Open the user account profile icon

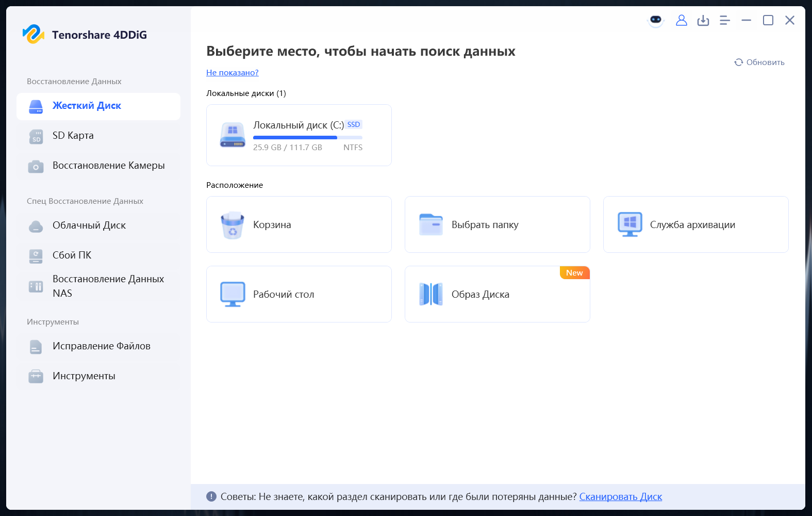coord(682,20)
